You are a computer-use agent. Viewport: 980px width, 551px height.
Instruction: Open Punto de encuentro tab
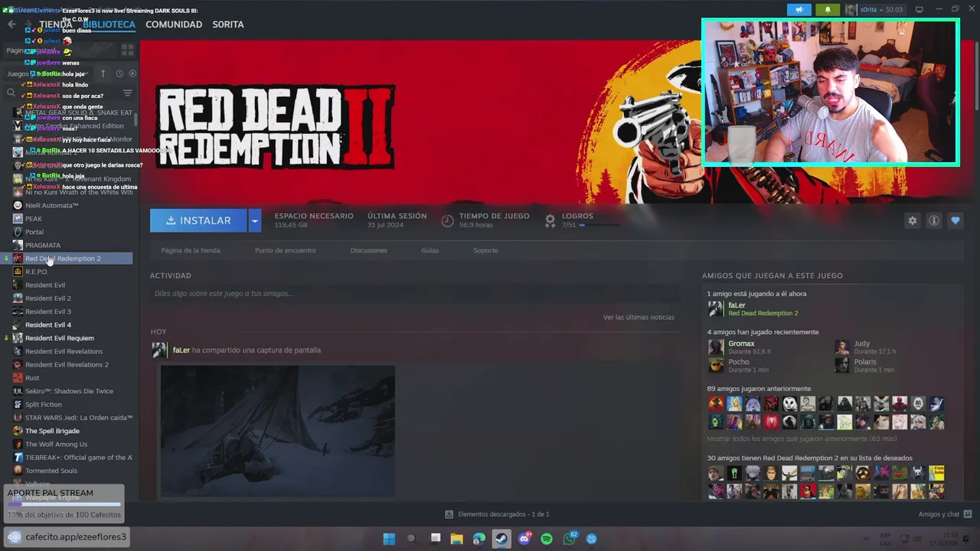click(x=286, y=250)
